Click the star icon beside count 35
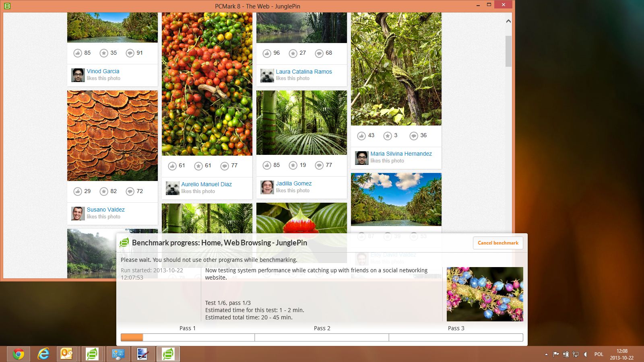 (x=104, y=53)
